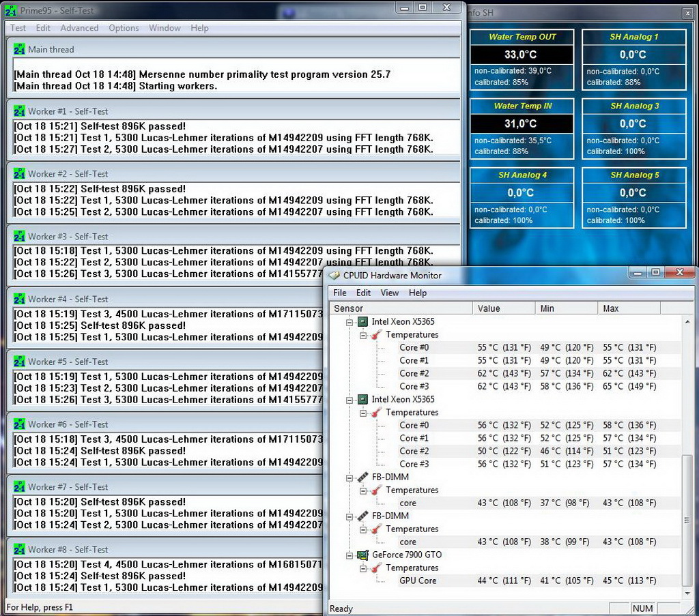The width and height of the screenshot is (699, 616).
Task: Open the Options menu in Prime95
Action: (x=124, y=28)
